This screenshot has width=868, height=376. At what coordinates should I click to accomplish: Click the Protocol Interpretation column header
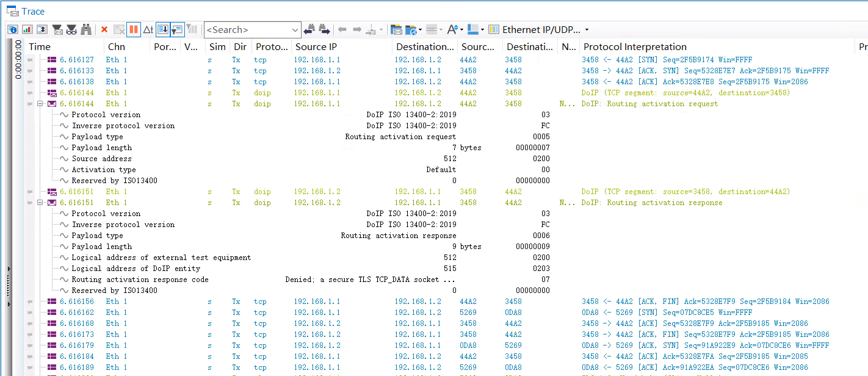coord(635,47)
